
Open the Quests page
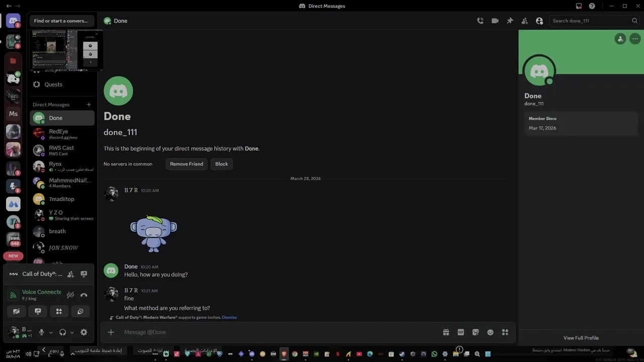62,84
